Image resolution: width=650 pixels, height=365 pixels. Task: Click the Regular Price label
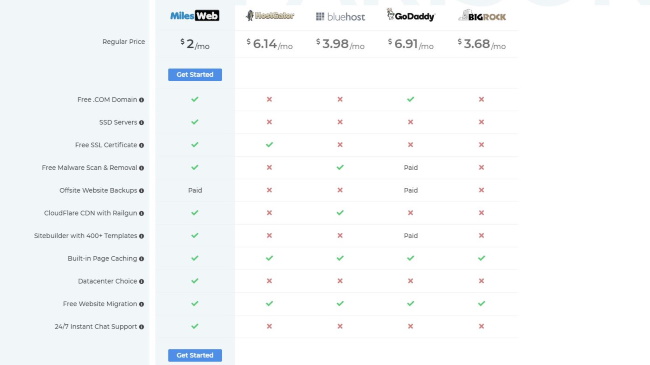click(x=124, y=41)
